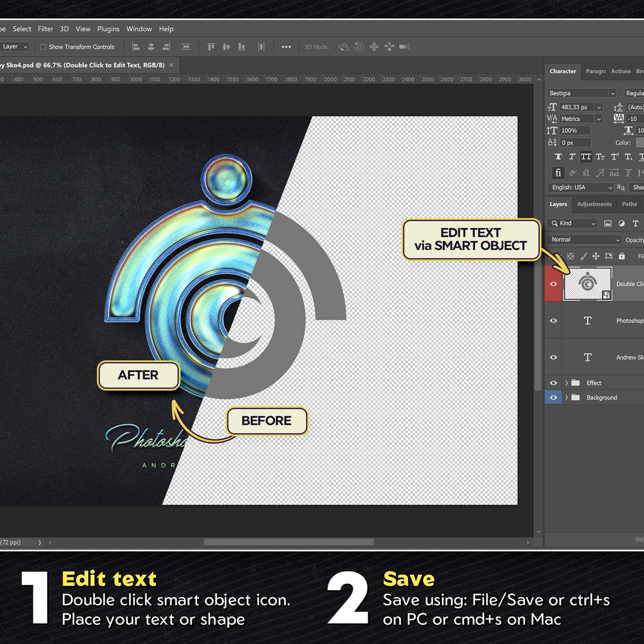Switch to the Adjustments panel tab
644x644 pixels.
click(x=594, y=204)
